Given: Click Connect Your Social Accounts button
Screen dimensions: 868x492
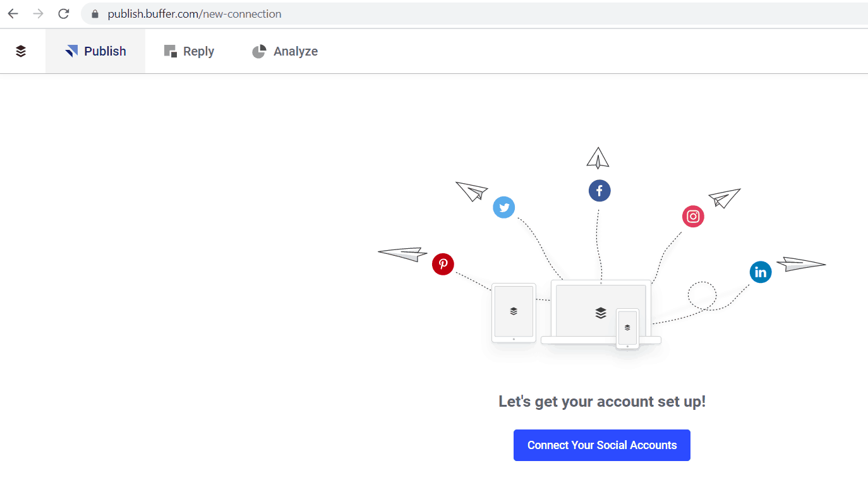Looking at the screenshot, I should (x=602, y=445).
